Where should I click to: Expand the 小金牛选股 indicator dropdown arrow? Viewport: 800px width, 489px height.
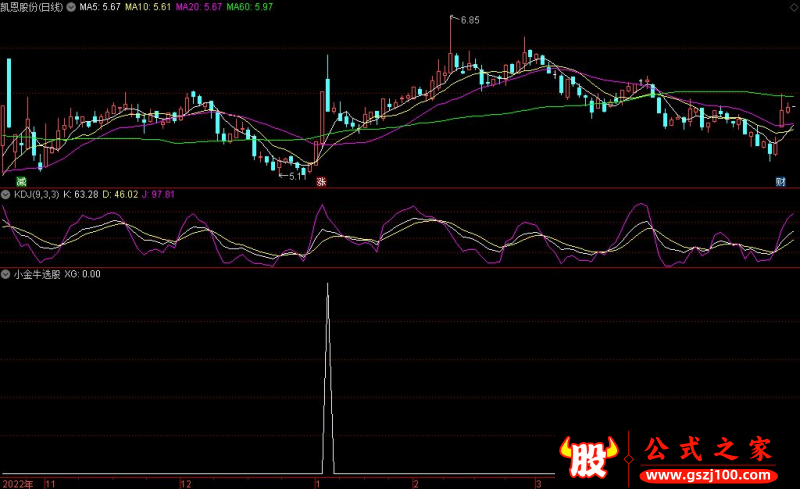tap(6, 273)
